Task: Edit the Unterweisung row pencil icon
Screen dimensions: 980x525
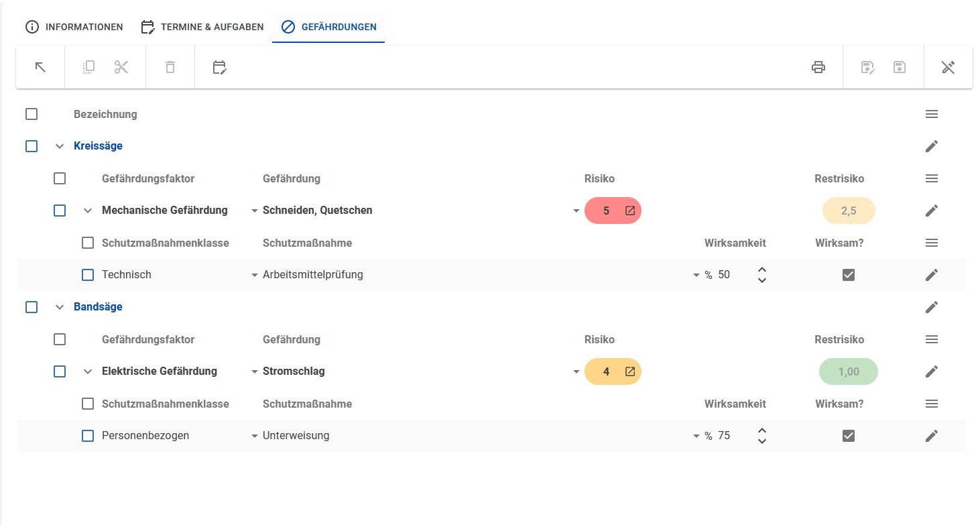Action: (931, 436)
